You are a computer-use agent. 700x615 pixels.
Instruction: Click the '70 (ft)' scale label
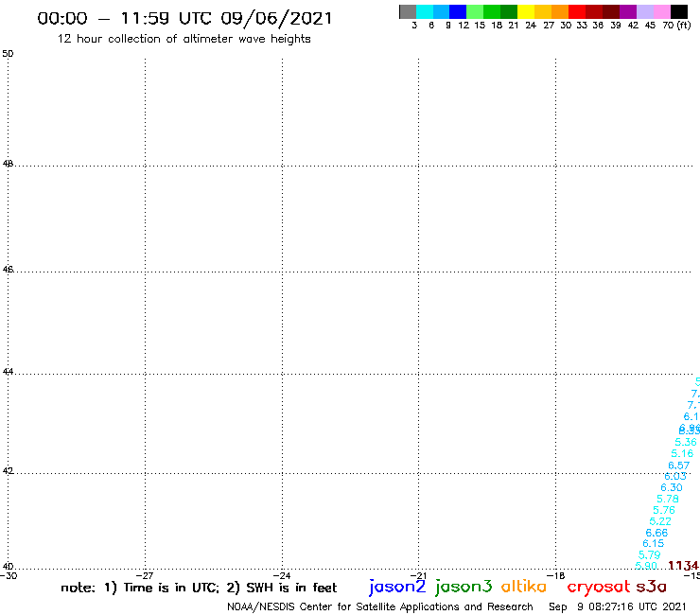(x=676, y=26)
